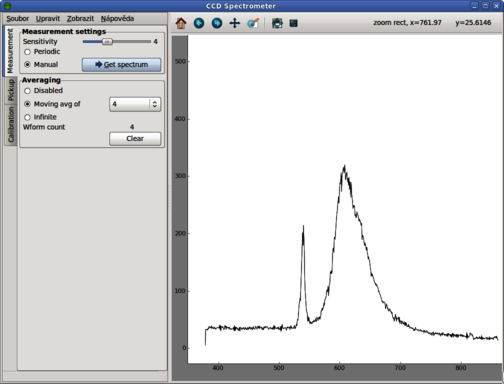Clear the waveform averaging count
504x384 pixels.
(135, 139)
